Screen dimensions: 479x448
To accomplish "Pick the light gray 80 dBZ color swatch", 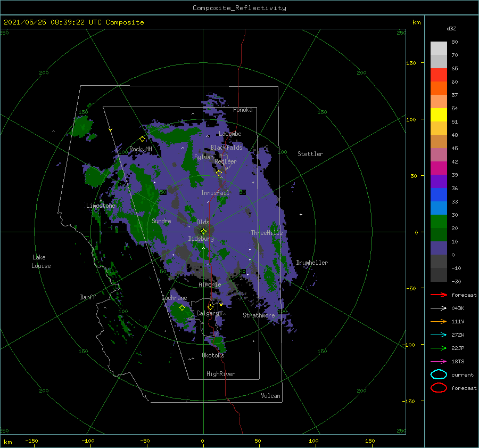I will [x=439, y=48].
